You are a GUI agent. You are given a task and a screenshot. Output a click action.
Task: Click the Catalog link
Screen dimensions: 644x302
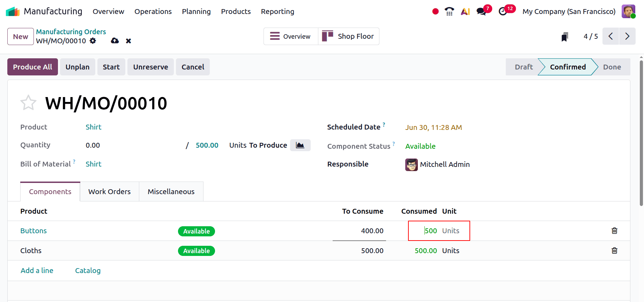coord(88,271)
